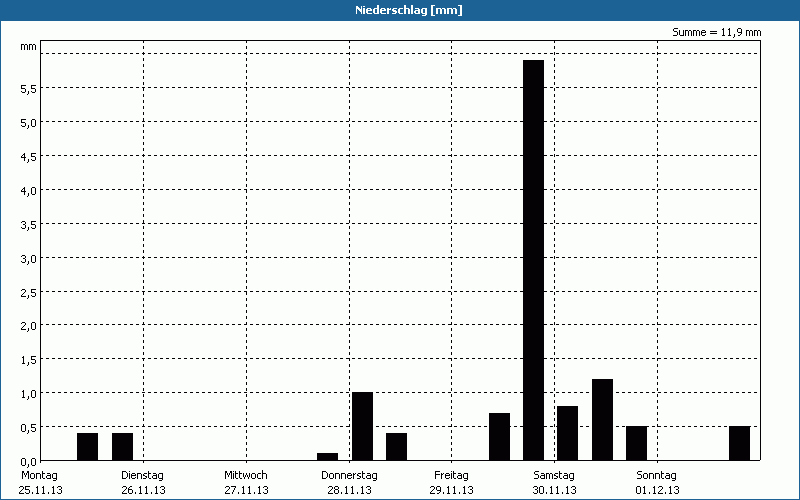Image resolution: width=800 pixels, height=500 pixels.
Task: Click the 4,0 y-axis value
Action: click(28, 191)
